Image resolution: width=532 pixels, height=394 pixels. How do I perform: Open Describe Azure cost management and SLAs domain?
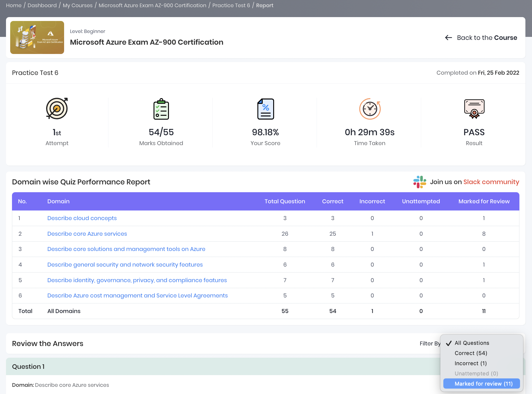click(x=137, y=296)
